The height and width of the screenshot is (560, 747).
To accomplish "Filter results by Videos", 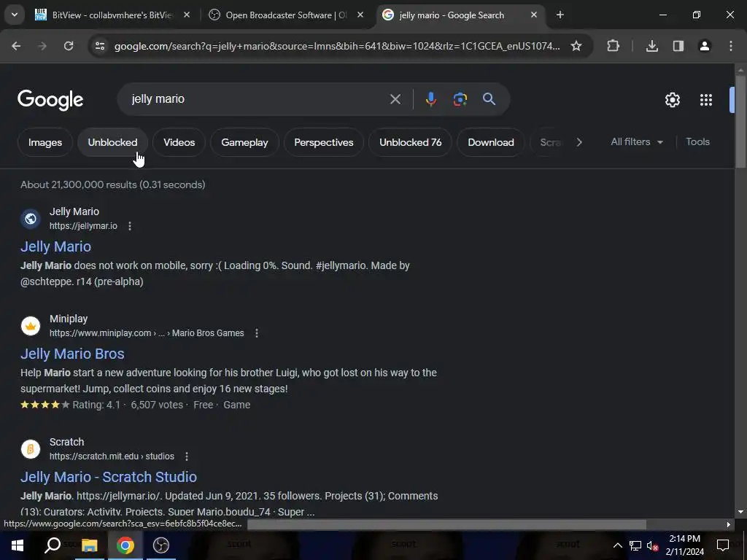I will pos(179,142).
